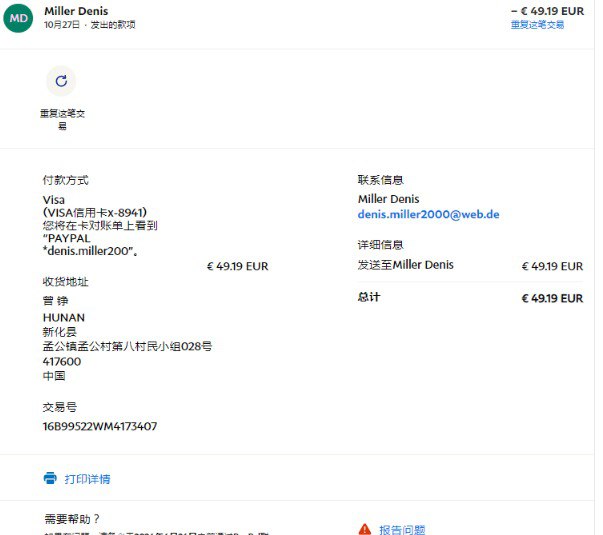The image size is (603, 535).
Task: Click the green MD avatar icon
Action: coord(18,18)
